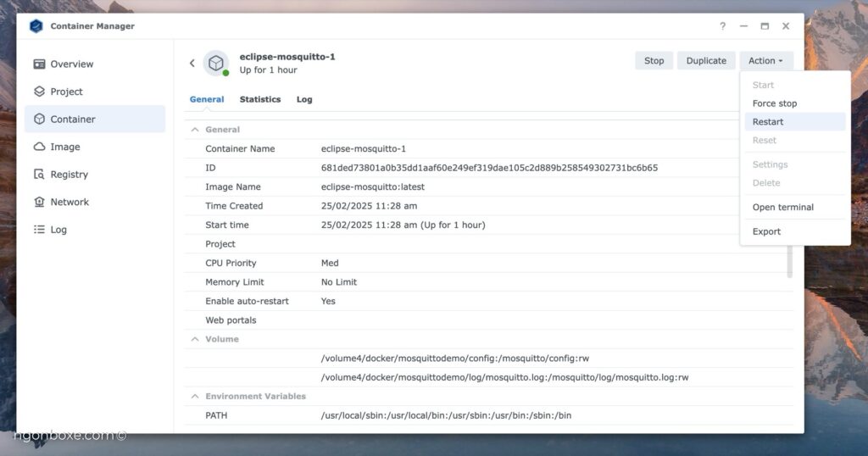Stop the container with the Stop button
Viewport: 868px width, 456px height.
pos(654,61)
